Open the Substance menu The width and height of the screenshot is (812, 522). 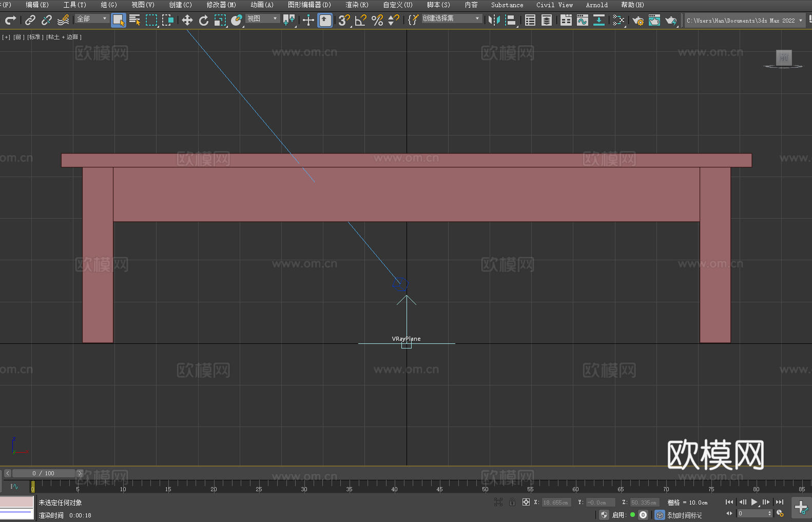click(x=507, y=5)
